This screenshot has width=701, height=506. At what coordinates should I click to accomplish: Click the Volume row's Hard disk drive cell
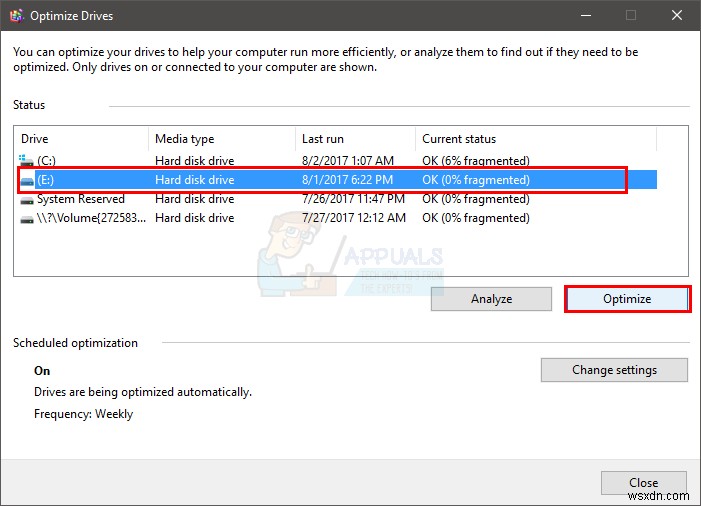(x=194, y=218)
